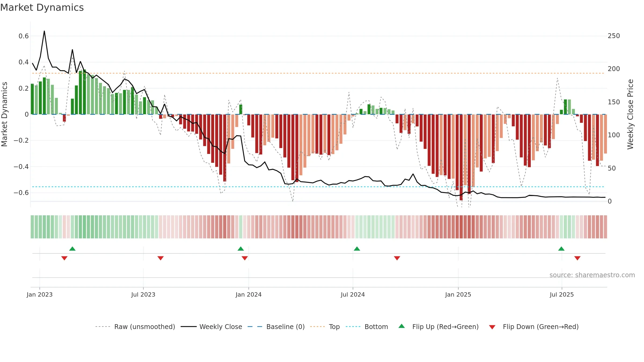Click the 250 tick on the right axis
Viewport: 644px width, 362px height.
click(614, 36)
